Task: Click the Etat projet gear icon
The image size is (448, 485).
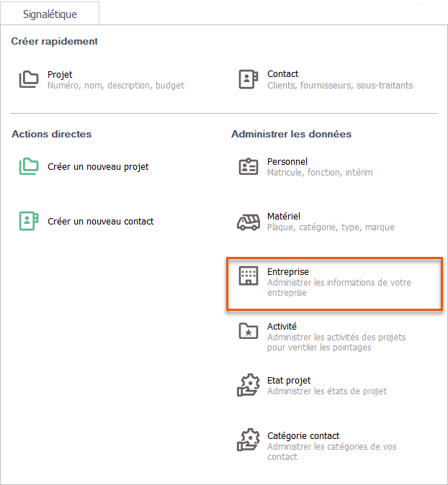Action: click(x=248, y=386)
